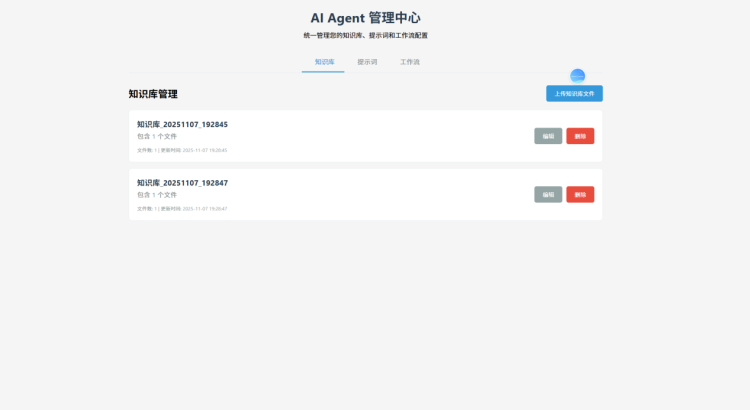Delete the 知识库_20251107_192845 entry

coord(580,136)
